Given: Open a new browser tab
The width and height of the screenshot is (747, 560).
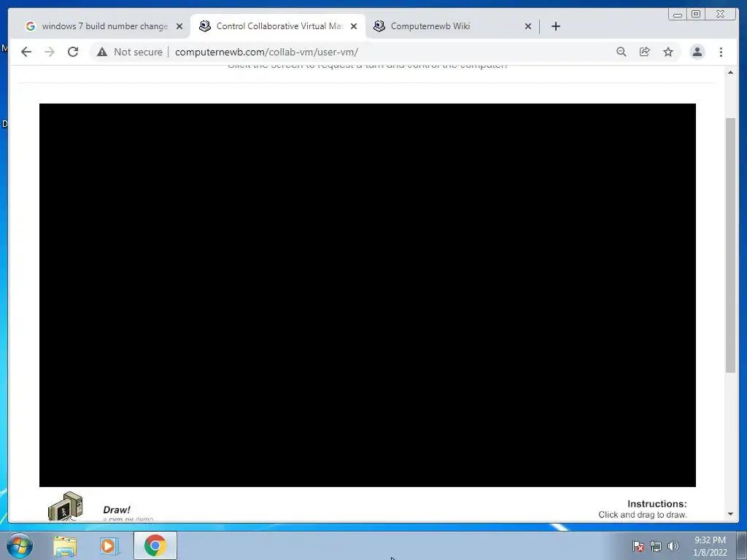Looking at the screenshot, I should click(555, 26).
